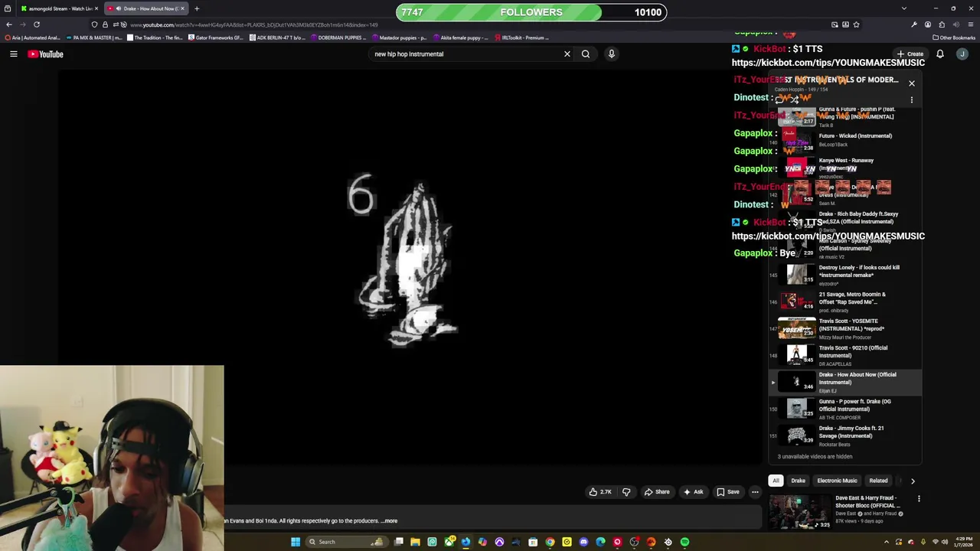Like the video with thumbs up
This screenshot has width=980, height=551.
[600, 492]
